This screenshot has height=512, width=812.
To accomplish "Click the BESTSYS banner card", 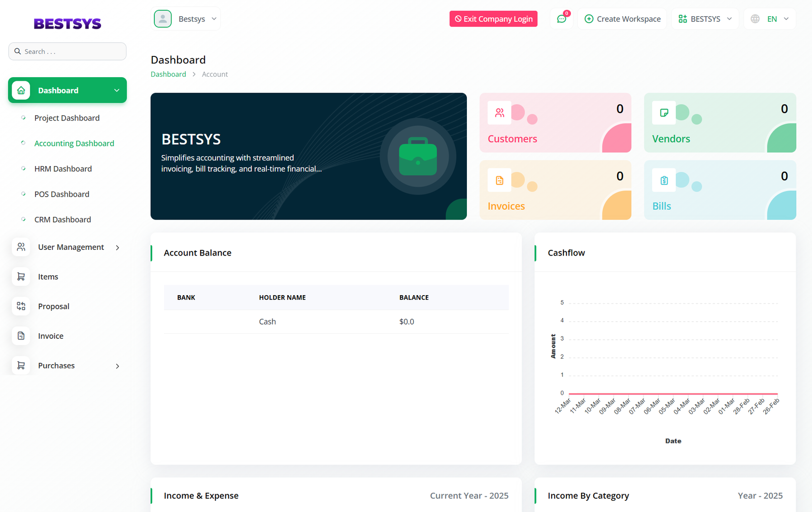I will [309, 156].
